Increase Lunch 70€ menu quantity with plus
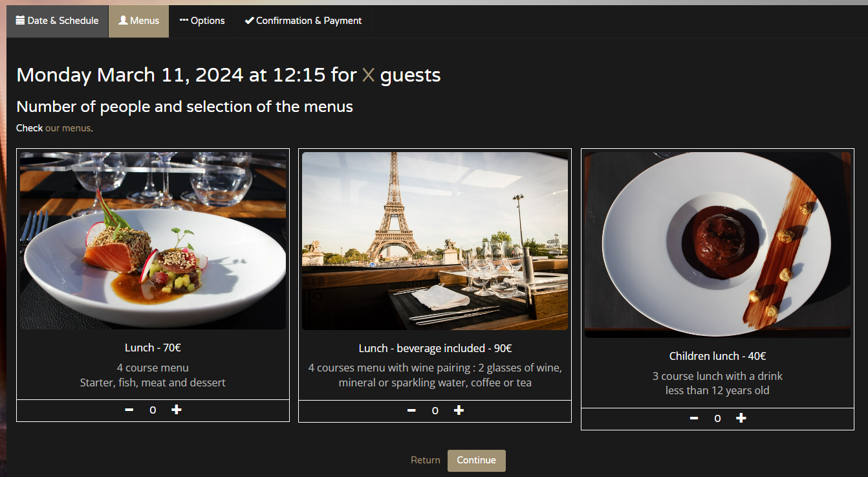 pos(176,410)
